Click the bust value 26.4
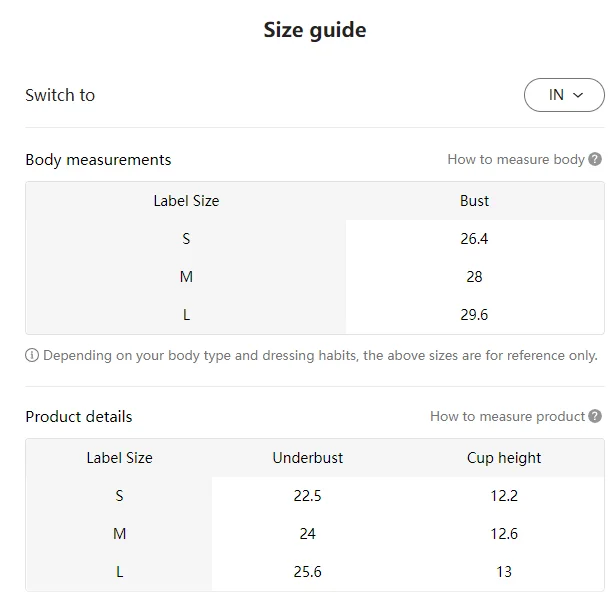This screenshot has width=614, height=603. click(474, 239)
